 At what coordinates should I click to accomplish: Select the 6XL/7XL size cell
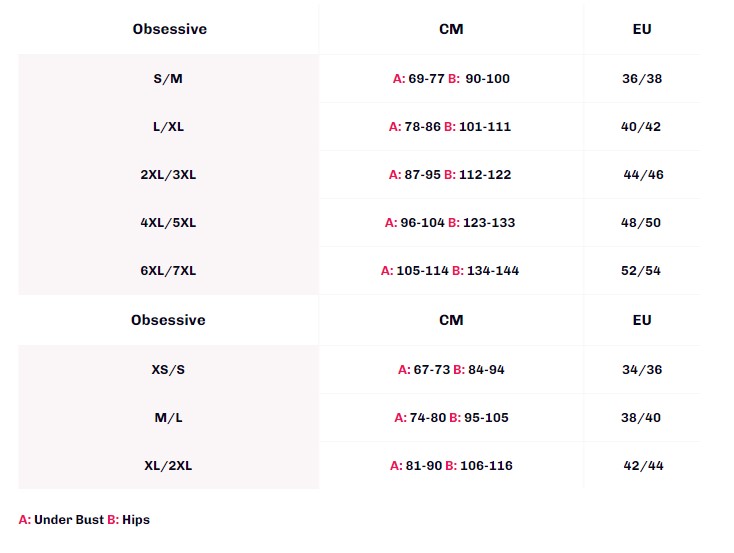pos(168,271)
